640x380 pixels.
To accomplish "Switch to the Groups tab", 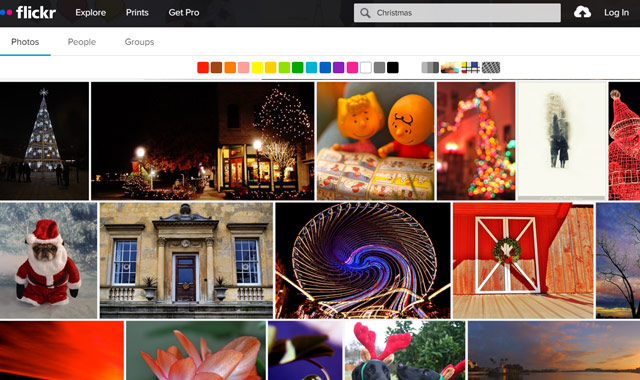I will tap(139, 42).
